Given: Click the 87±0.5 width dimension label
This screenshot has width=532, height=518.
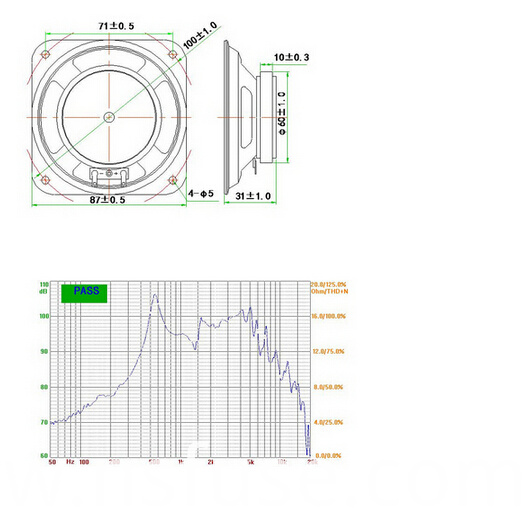Looking at the screenshot, I should tap(108, 199).
